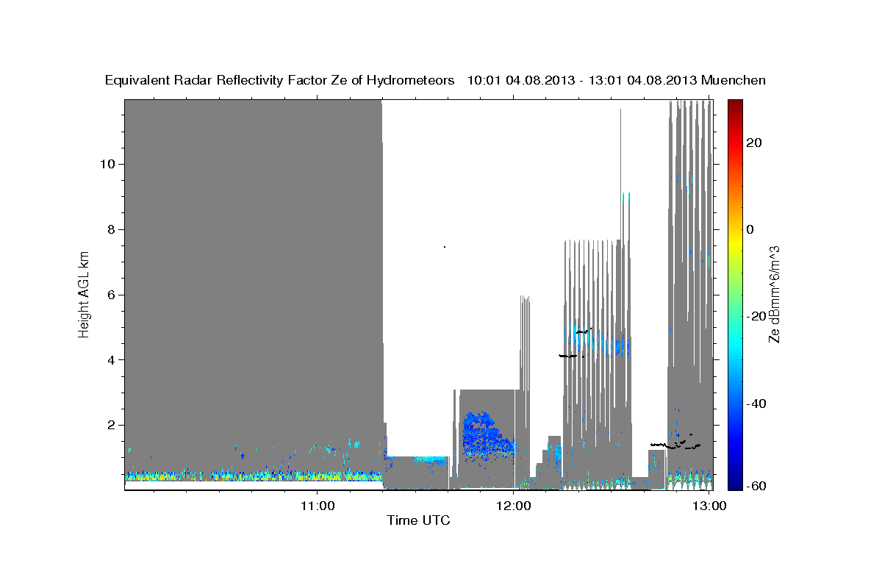Click the dark blue bottom of the colorbar

click(x=734, y=481)
